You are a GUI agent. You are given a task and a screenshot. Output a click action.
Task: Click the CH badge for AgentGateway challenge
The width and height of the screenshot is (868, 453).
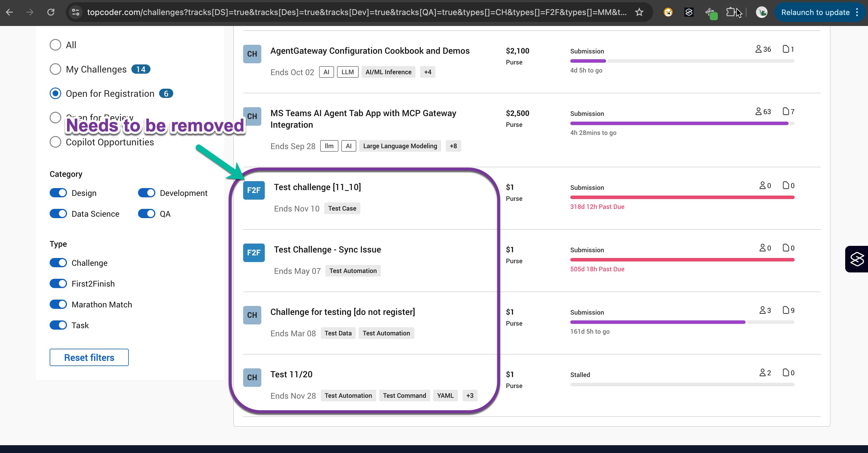point(252,54)
